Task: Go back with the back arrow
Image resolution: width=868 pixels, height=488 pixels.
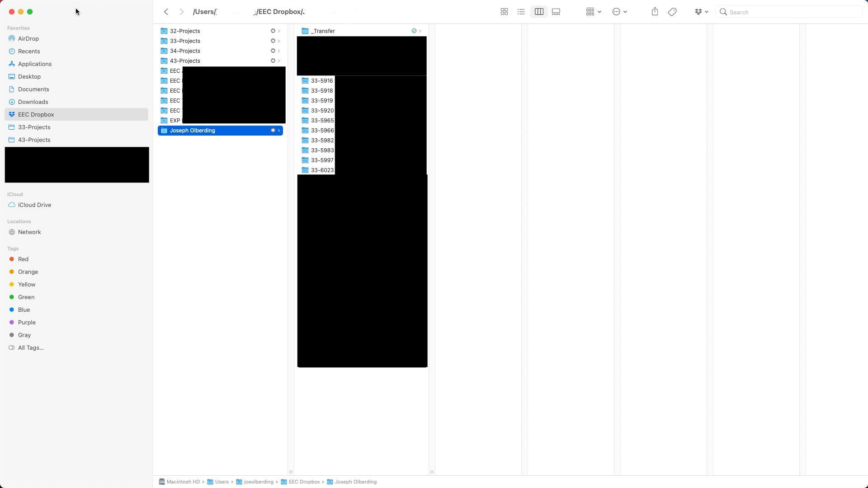Action: [166, 12]
